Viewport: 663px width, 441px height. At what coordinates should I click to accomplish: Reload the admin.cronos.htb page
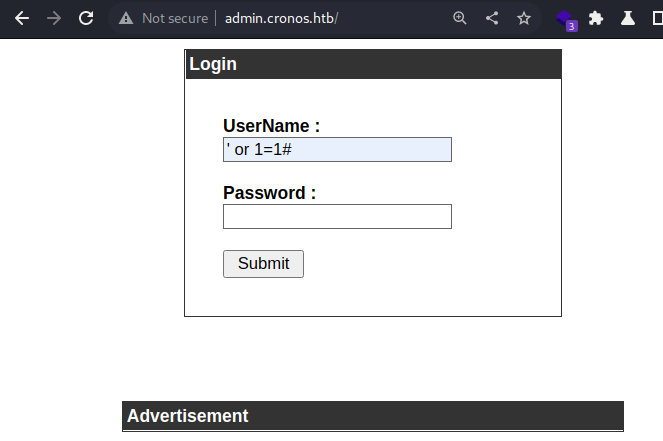tap(86, 18)
